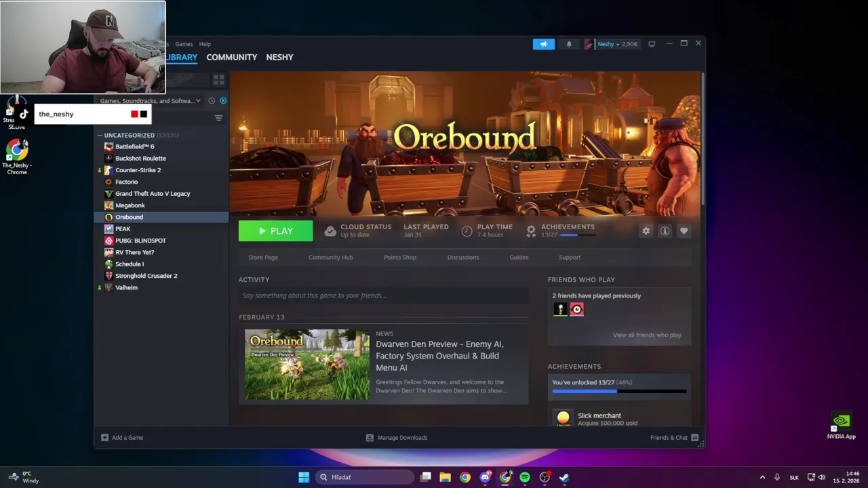This screenshot has width=868, height=488.
Task: Open the Games menu
Action: point(184,44)
